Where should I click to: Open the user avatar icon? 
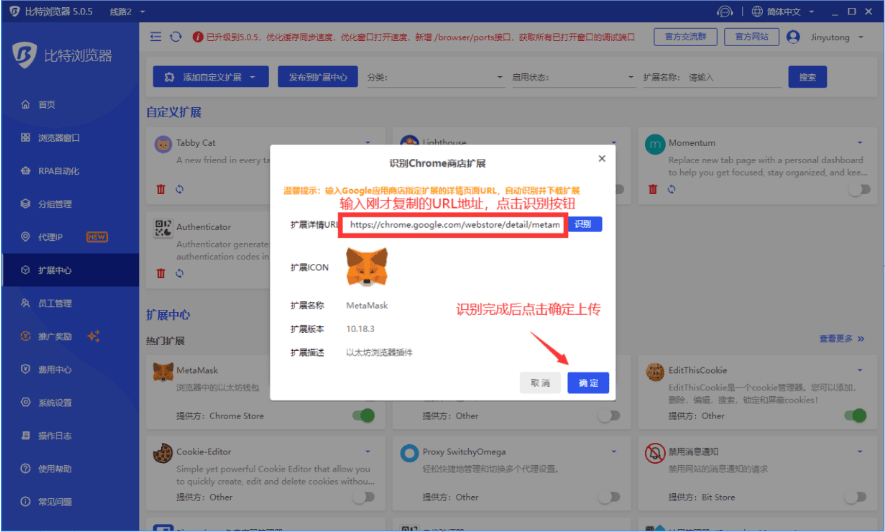[x=793, y=37]
